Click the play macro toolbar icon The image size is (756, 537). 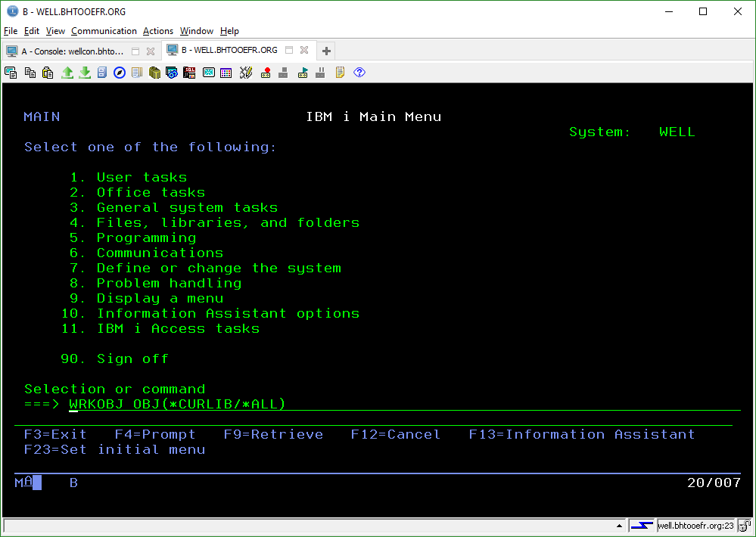303,73
